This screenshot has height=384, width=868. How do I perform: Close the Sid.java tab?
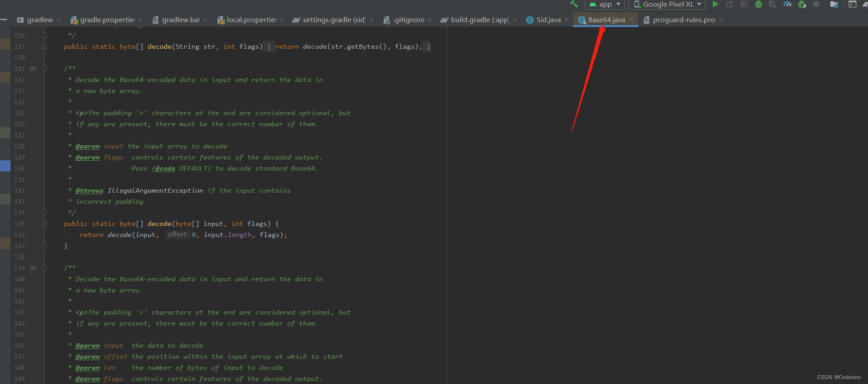pyautogui.click(x=567, y=19)
